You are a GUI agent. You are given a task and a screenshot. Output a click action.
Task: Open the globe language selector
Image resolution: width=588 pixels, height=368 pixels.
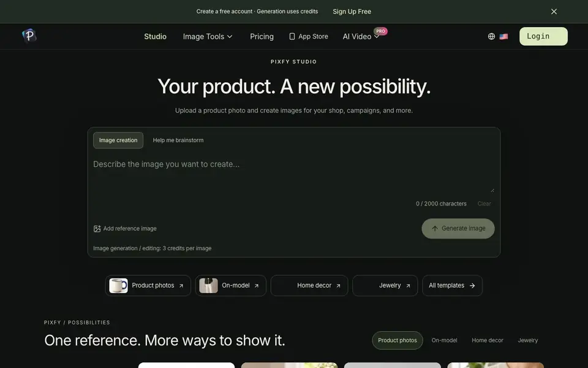coord(491,36)
